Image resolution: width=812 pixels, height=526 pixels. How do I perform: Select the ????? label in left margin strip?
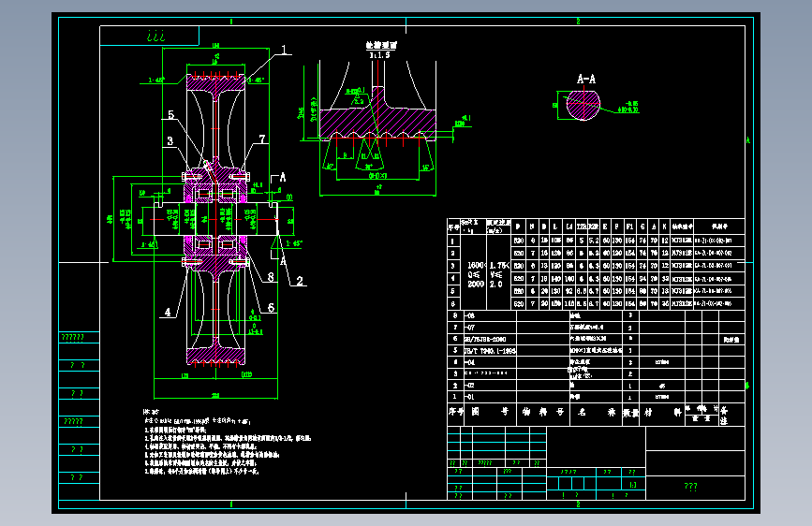point(73,421)
